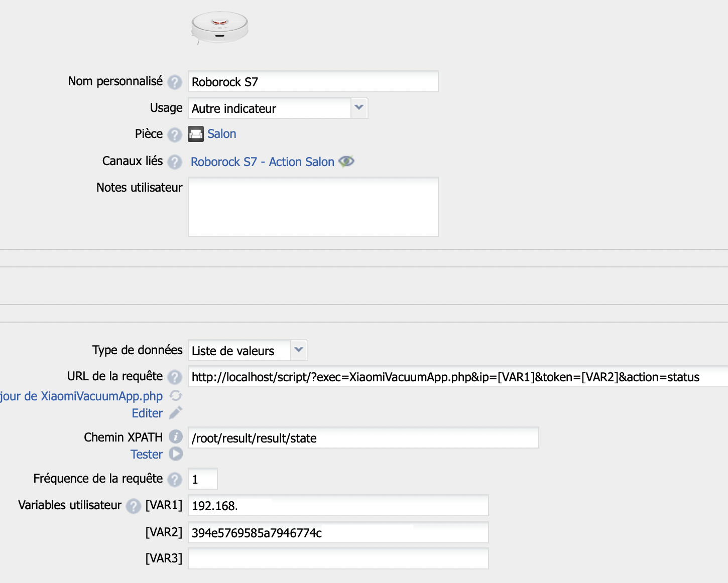
Task: Click the Usage label
Action: point(166,108)
